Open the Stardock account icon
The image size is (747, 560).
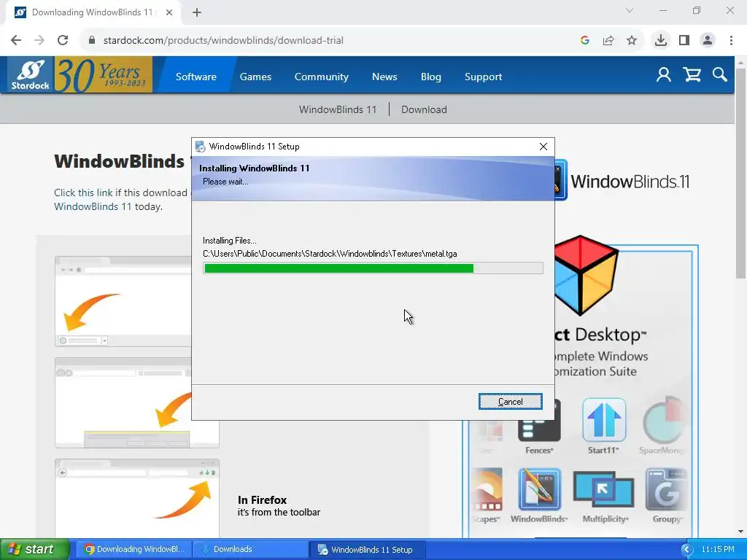pos(664,75)
